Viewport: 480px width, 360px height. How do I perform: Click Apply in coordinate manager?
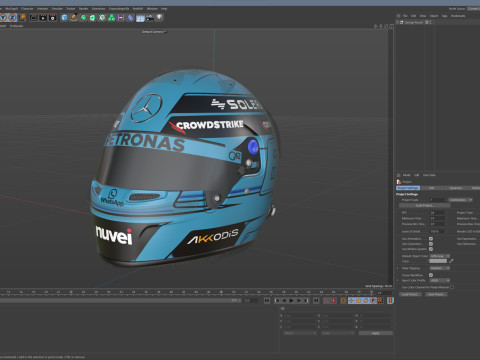coord(376,333)
